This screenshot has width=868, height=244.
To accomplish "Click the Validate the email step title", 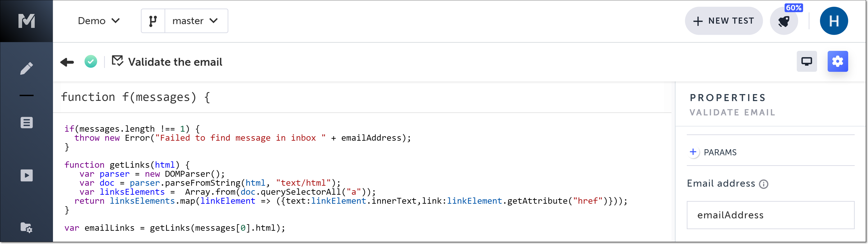I will click(x=175, y=62).
